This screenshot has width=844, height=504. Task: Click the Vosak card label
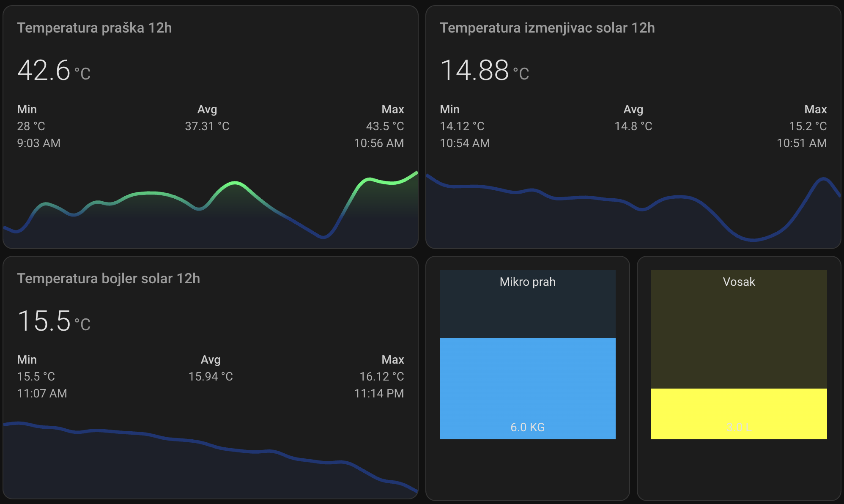click(739, 282)
